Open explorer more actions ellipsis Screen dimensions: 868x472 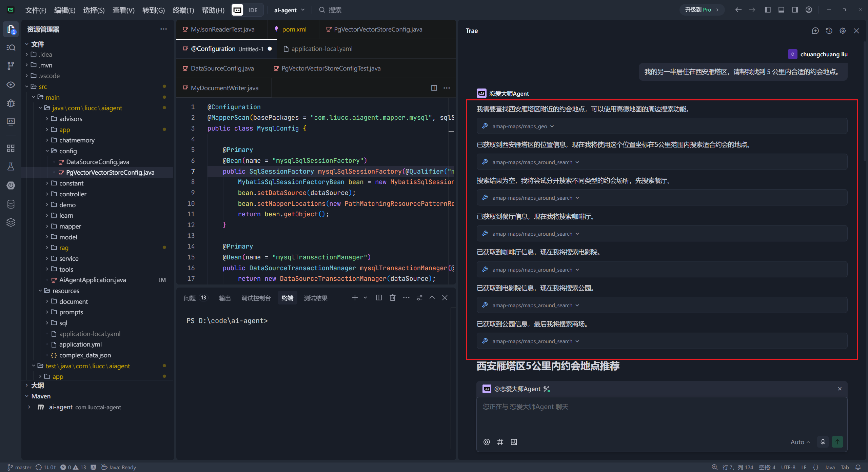163,29
